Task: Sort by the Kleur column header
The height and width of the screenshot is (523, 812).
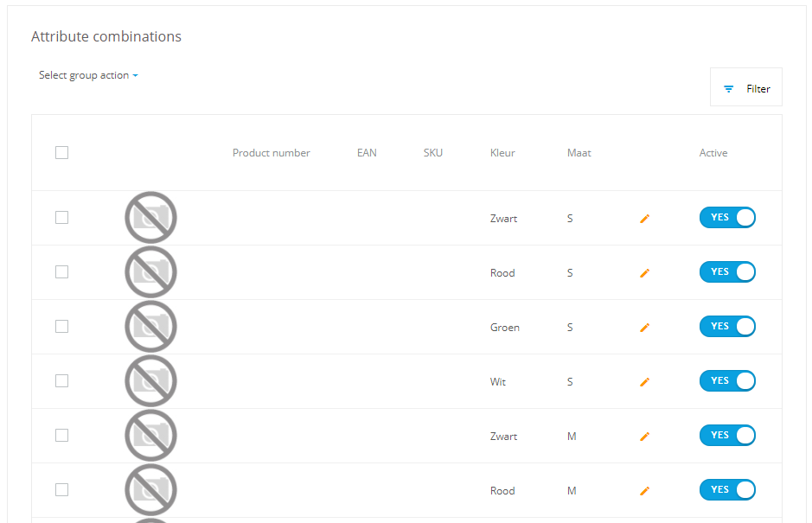Action: pos(502,153)
